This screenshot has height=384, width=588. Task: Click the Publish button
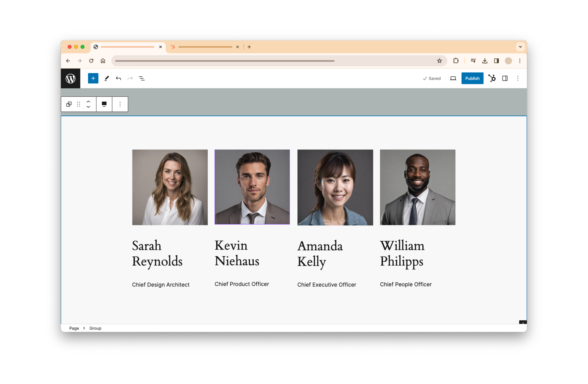pyautogui.click(x=472, y=78)
